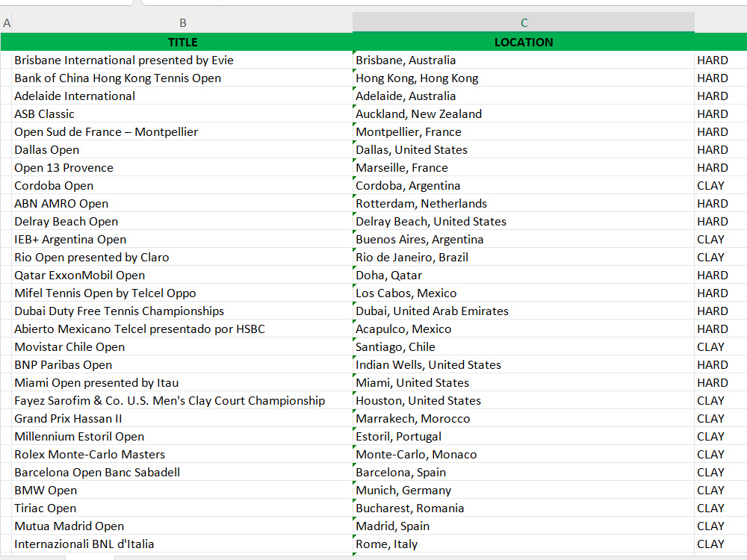Select location cell 'Estoril, Portugal'
The image size is (747, 560).
pos(524,437)
